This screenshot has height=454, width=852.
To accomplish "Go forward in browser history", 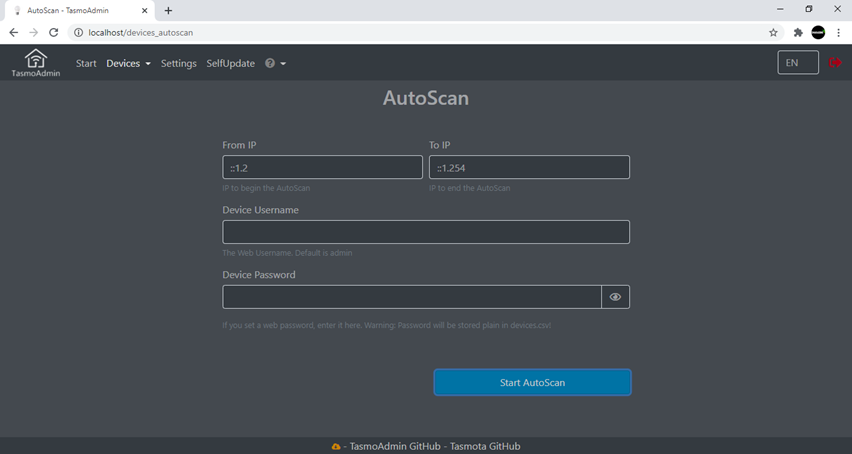I will pos(34,33).
